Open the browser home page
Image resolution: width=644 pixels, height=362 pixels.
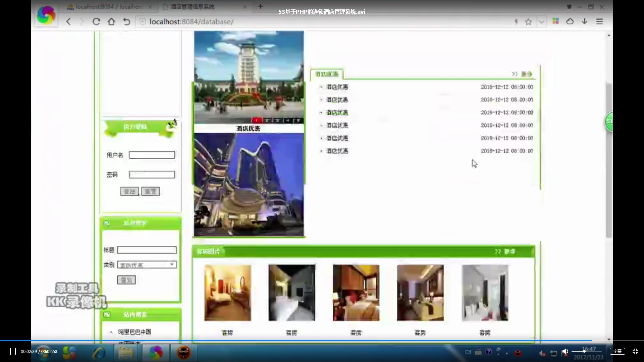111,21
